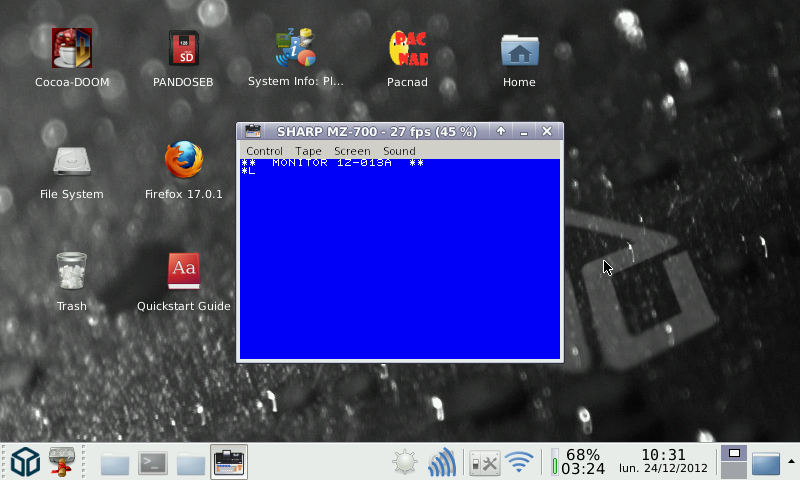Click the blue Bluetooth signal tray icon
Screen dimensions: 800x480
pos(442,462)
